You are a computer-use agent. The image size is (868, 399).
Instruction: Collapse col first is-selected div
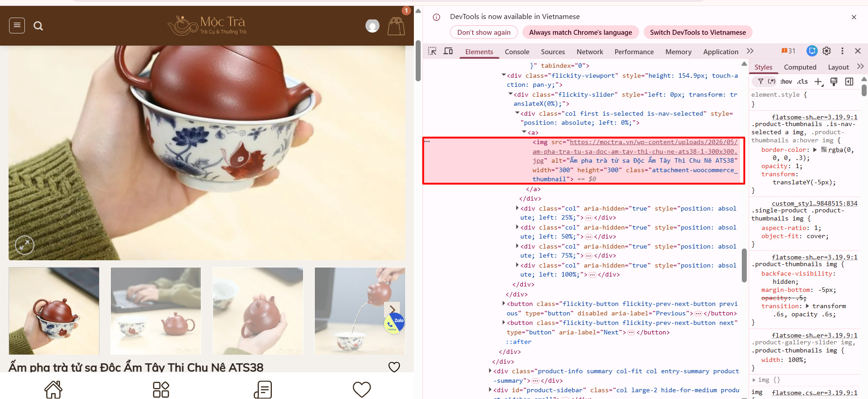(x=517, y=113)
